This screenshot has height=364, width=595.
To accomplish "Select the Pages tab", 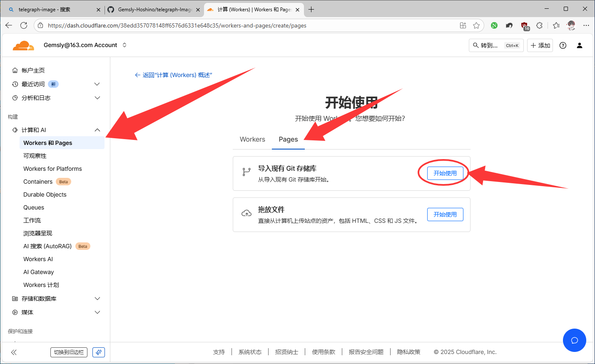I will pyautogui.click(x=288, y=140).
